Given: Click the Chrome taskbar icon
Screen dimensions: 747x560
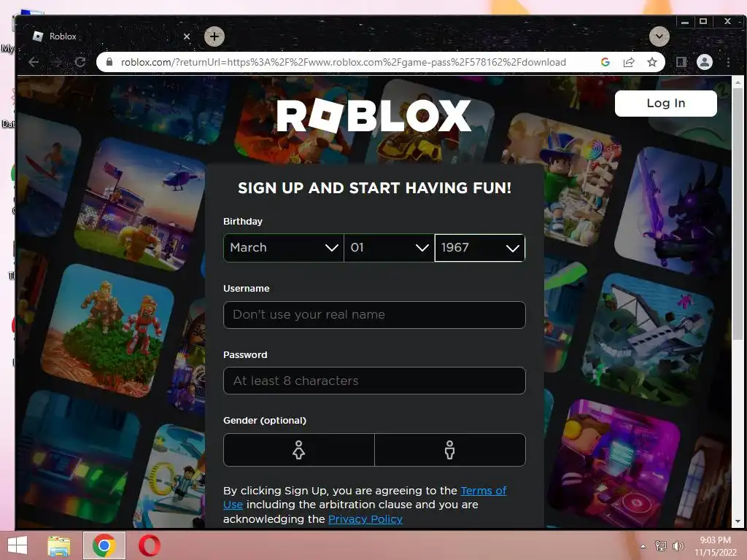Looking at the screenshot, I should tap(104, 545).
